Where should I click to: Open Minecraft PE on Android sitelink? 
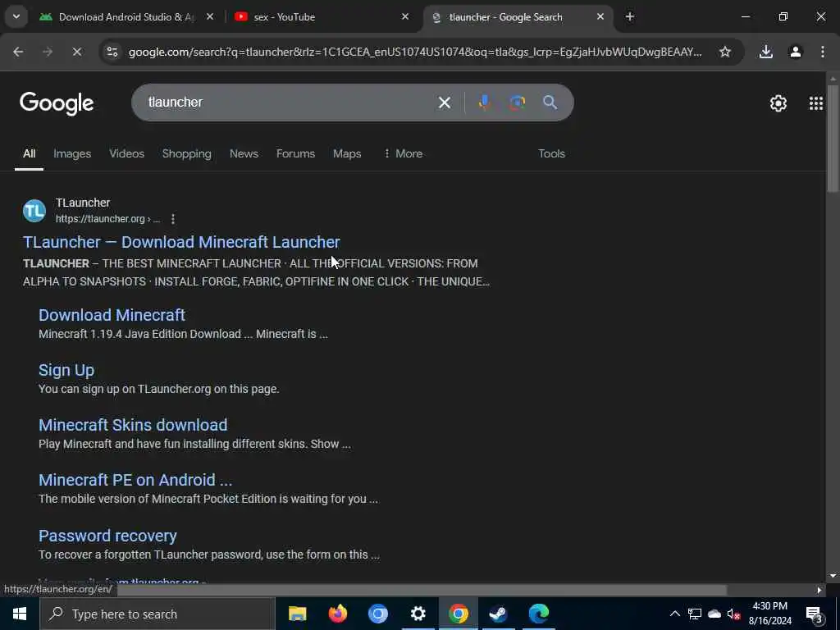pyautogui.click(x=135, y=480)
